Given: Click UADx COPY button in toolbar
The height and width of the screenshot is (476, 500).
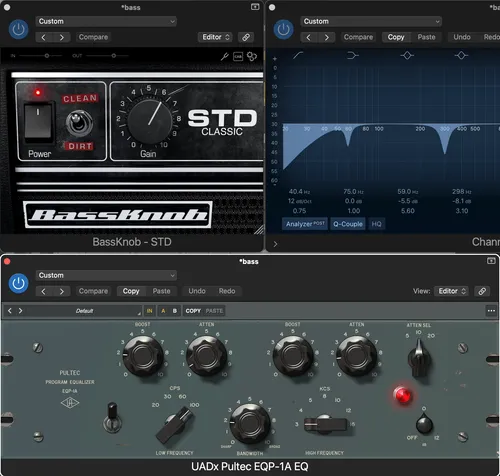Looking at the screenshot, I should (193, 311).
